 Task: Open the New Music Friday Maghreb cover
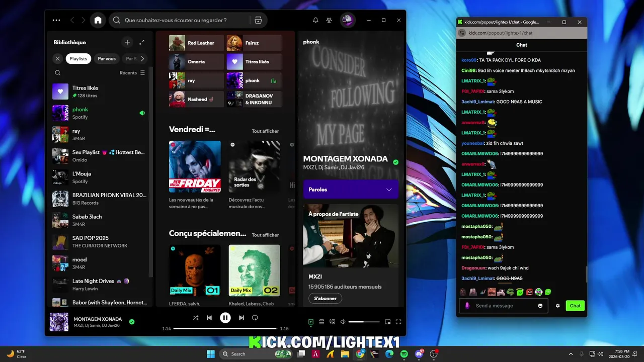(195, 166)
